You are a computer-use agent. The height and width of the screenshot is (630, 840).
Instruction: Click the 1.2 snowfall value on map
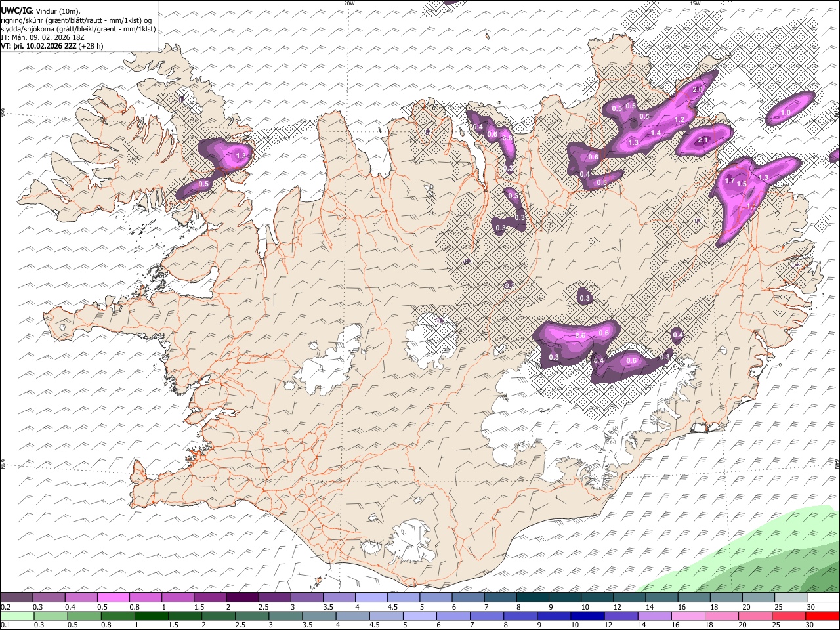pos(680,120)
